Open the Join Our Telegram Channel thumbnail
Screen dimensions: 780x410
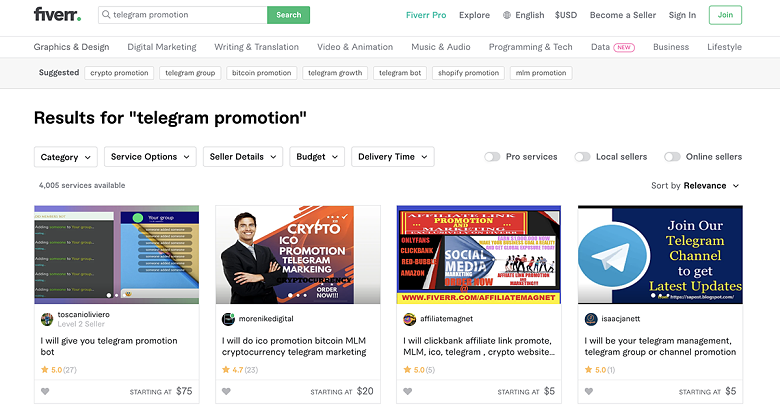(x=660, y=255)
